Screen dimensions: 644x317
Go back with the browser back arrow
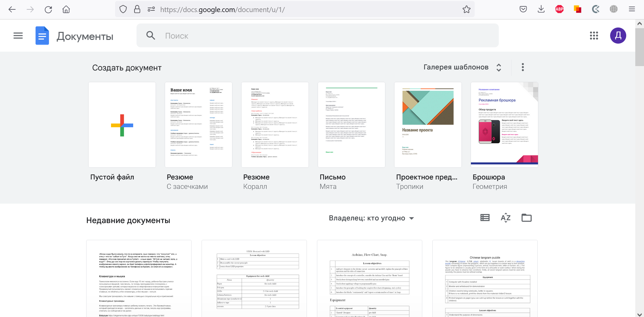click(x=12, y=9)
